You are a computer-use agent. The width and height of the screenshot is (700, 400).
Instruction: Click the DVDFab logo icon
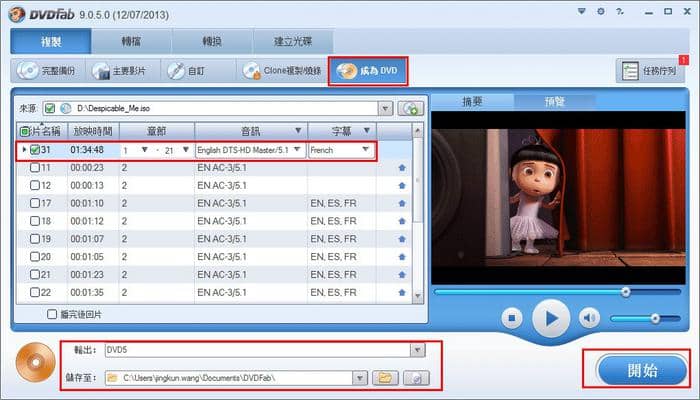17,14
